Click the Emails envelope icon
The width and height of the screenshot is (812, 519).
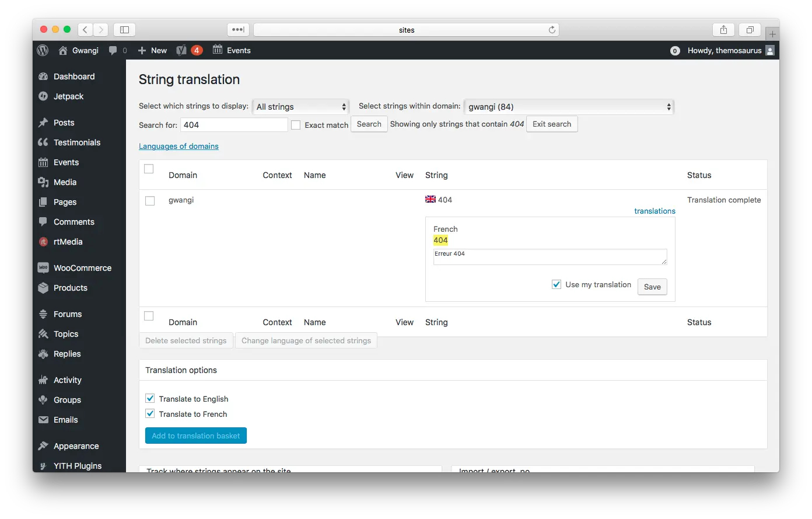tap(43, 420)
